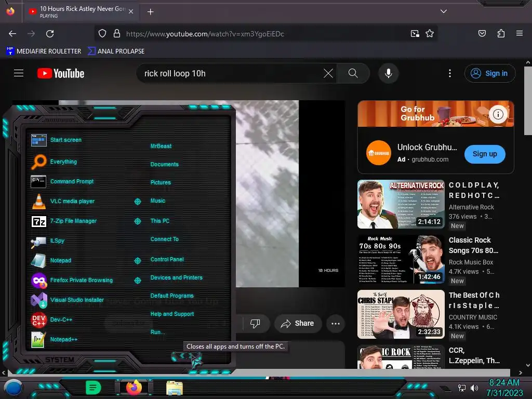Click the Sign in button
Screen dimensions: 532x399
[489, 73]
